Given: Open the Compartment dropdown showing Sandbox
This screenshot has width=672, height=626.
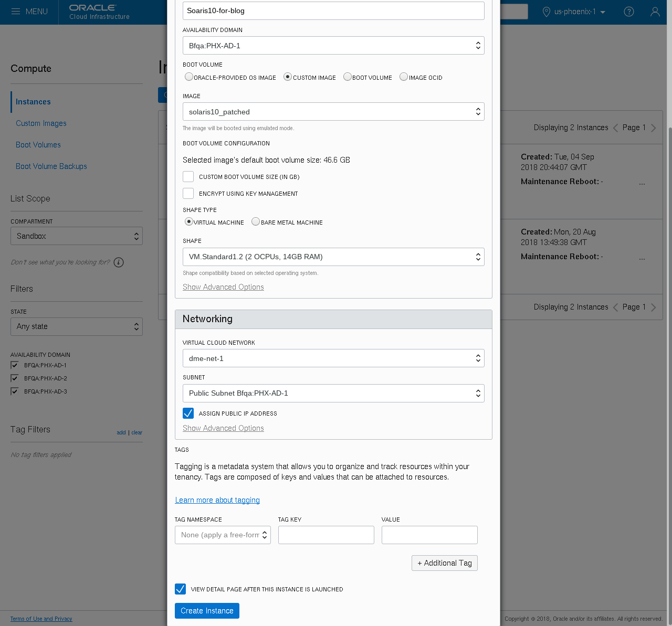Looking at the screenshot, I should 77,236.
